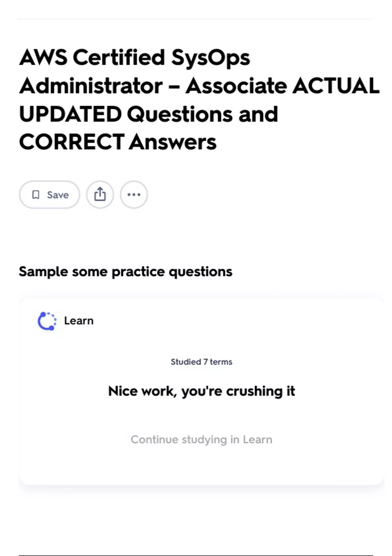The image size is (392, 556).
Task: Click the bookmark icon inside Save
Action: tap(36, 195)
